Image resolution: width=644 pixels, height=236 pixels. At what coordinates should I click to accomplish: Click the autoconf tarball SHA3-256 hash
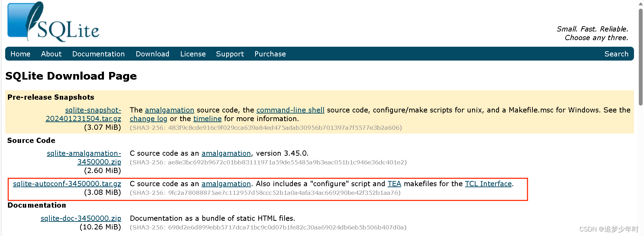pos(265,193)
